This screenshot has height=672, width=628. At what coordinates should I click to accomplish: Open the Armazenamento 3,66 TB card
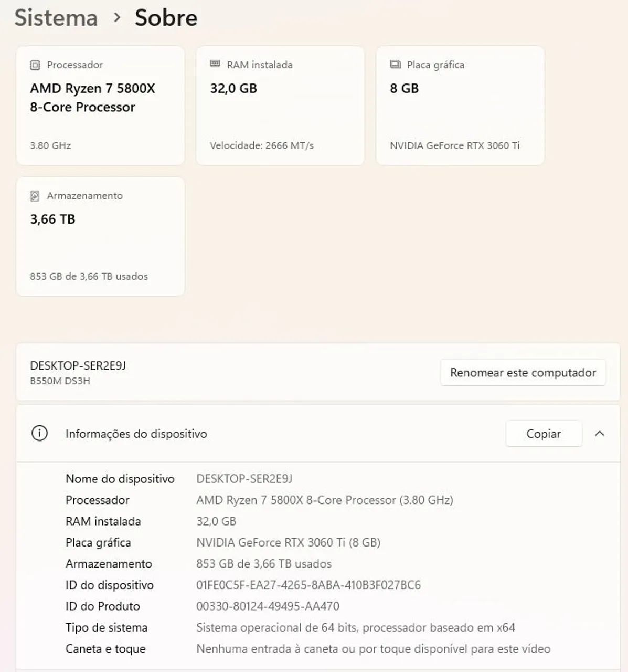100,236
